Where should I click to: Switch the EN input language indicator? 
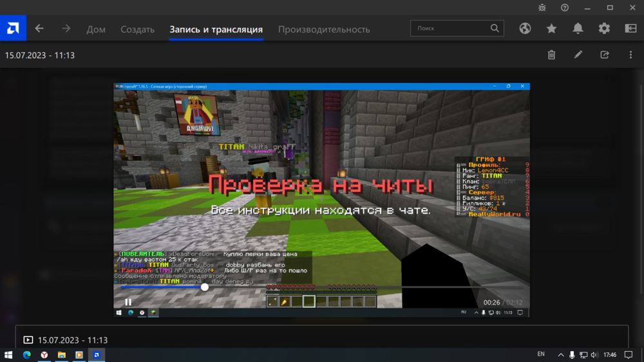541,354
